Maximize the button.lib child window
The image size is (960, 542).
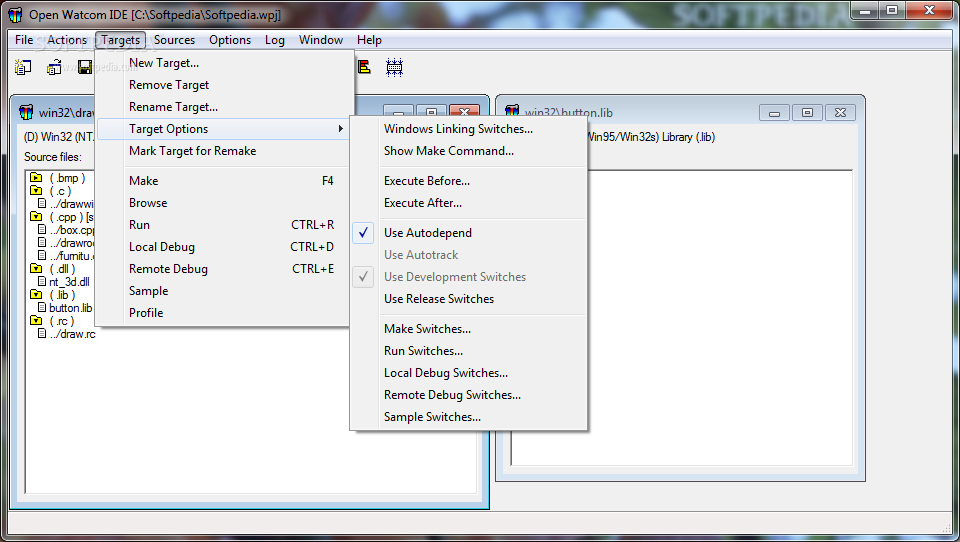click(x=807, y=113)
